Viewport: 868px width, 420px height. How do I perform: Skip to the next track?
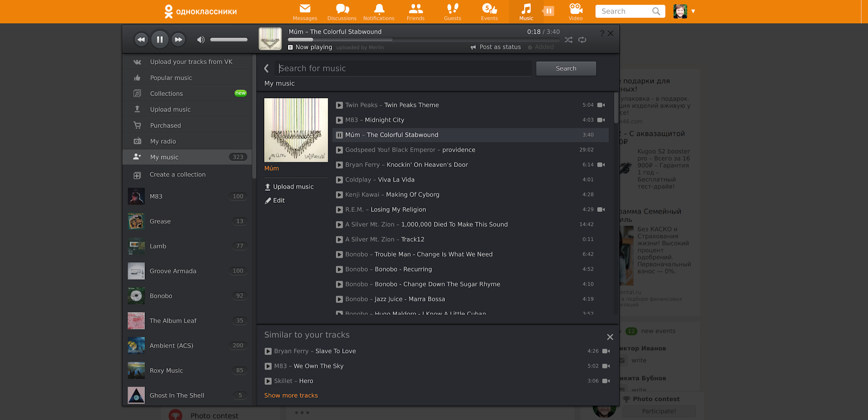coord(178,39)
